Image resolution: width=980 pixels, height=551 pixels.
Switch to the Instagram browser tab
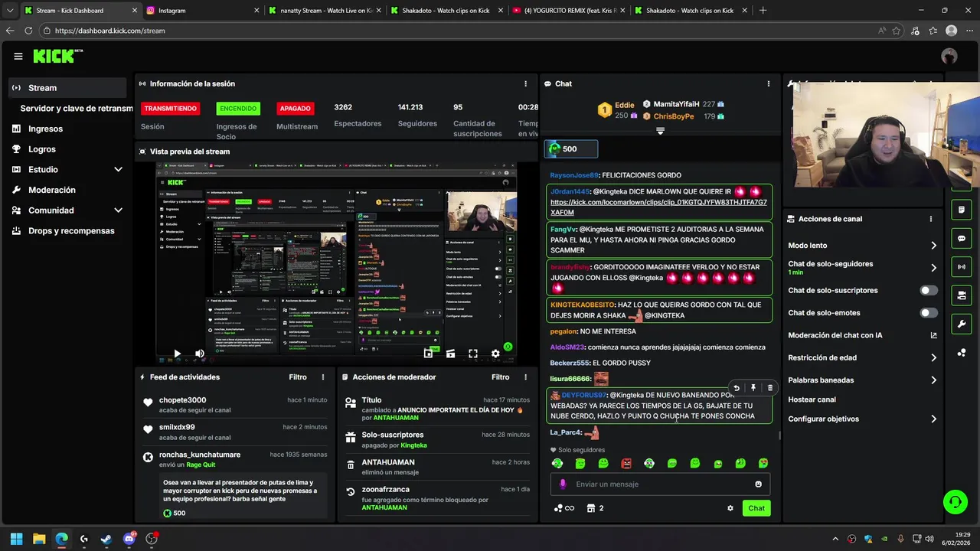[202, 11]
